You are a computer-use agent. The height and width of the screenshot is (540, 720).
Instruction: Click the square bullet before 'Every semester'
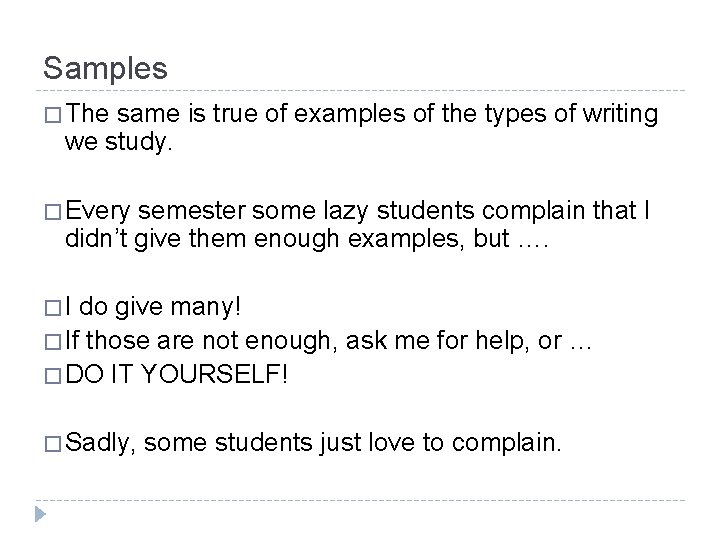pos(53,212)
